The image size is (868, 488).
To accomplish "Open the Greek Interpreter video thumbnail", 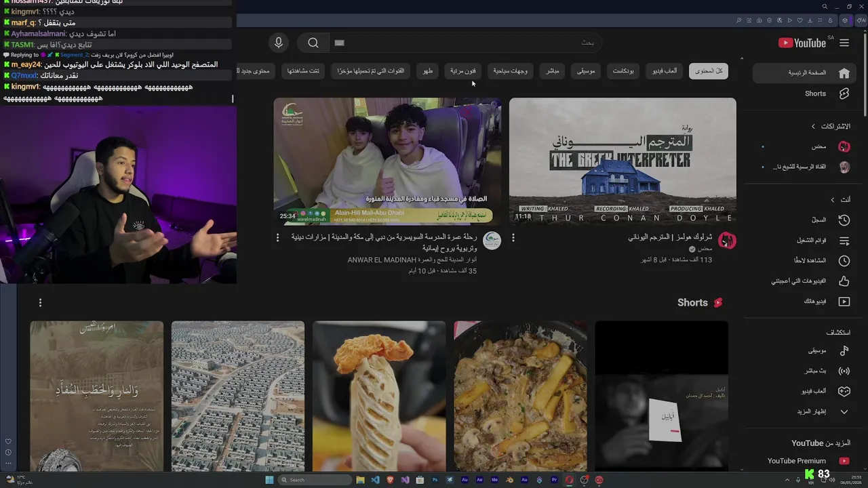I will (623, 161).
